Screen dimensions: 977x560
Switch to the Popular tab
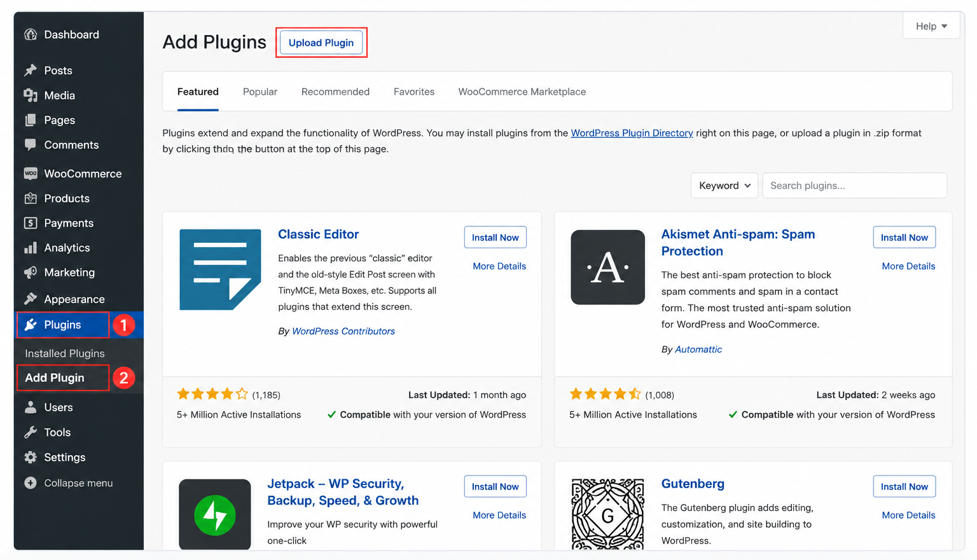(260, 92)
